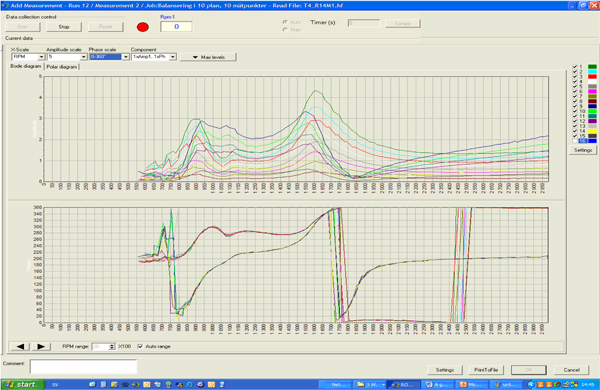This screenshot has width=600, height=390.
Task: Go to previous RPM range with left arrow
Action: point(20,346)
